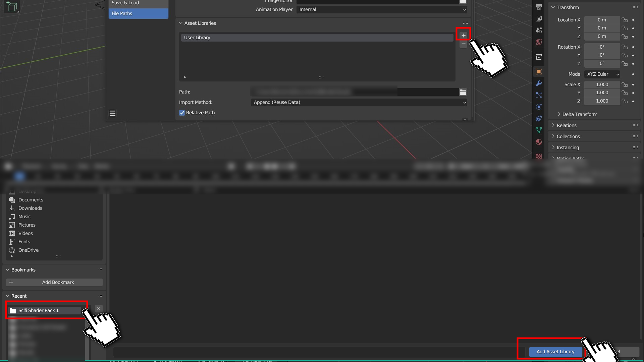This screenshot has height=362, width=644.
Task: Open the Import Method dropdown
Action: 359,103
